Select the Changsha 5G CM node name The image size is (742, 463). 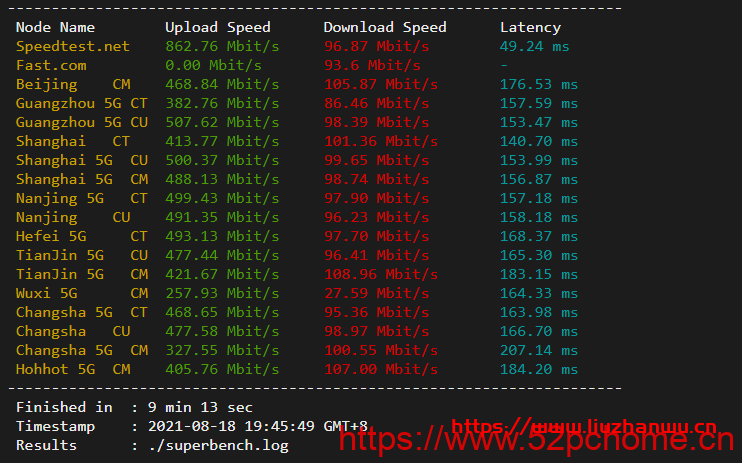(82, 350)
